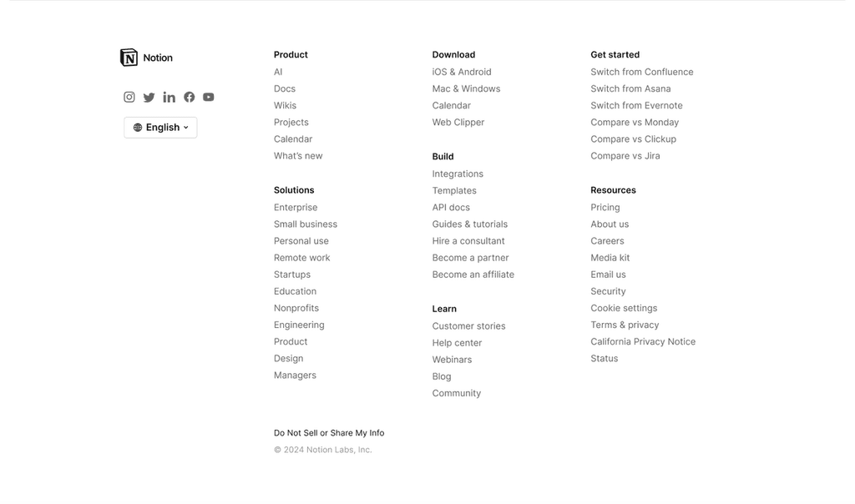855x504 pixels.
Task: Select Become a partner
Action: point(470,257)
